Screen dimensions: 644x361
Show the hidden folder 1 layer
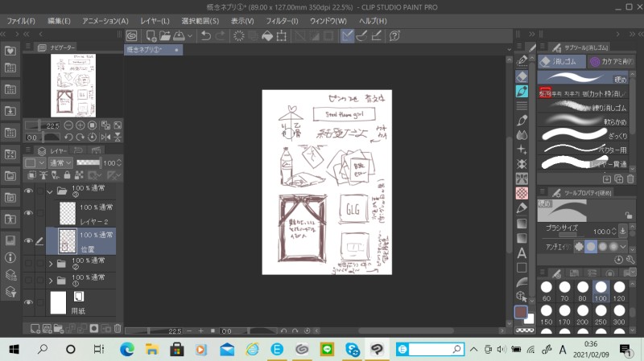pos(28,280)
